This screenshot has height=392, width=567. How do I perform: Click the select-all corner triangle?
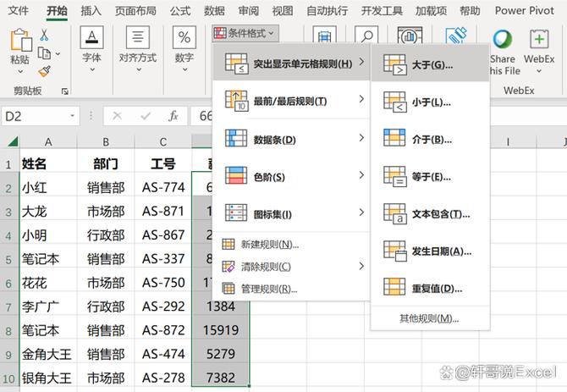click(x=13, y=141)
